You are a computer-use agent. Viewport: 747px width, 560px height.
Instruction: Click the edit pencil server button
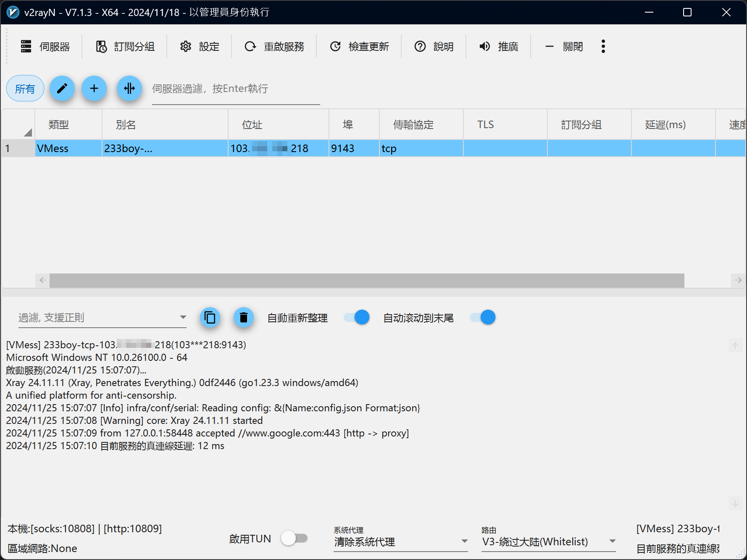coord(62,89)
